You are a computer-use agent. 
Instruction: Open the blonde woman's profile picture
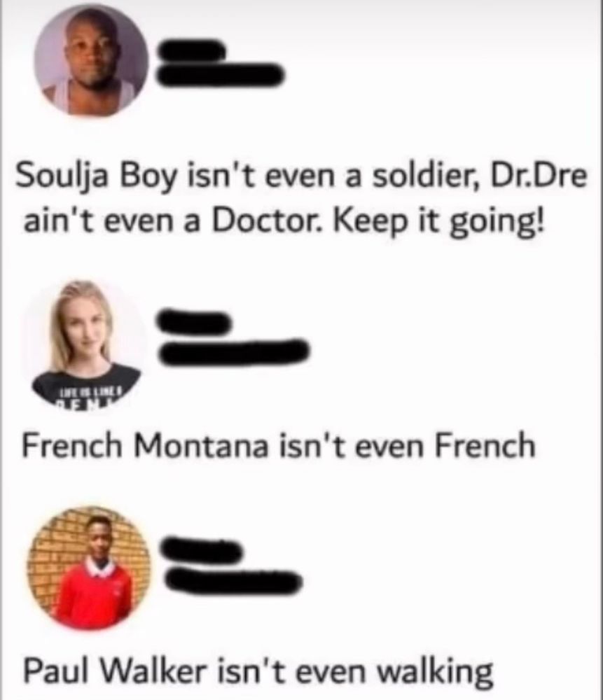[85, 342]
